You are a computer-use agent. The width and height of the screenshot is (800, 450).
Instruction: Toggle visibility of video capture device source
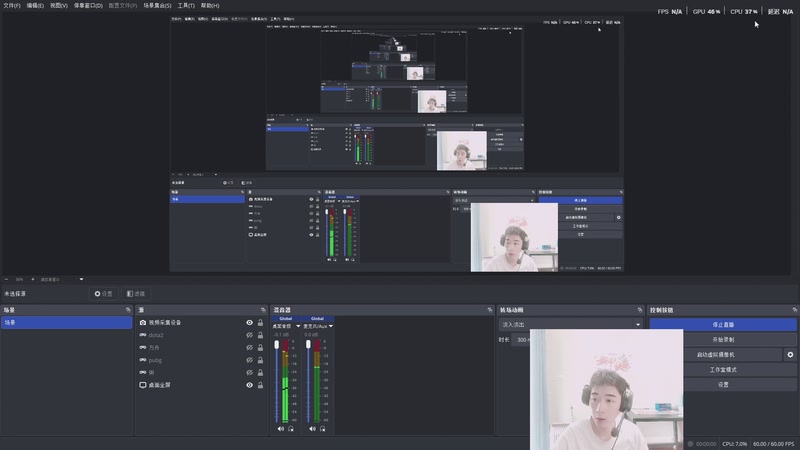[249, 322]
